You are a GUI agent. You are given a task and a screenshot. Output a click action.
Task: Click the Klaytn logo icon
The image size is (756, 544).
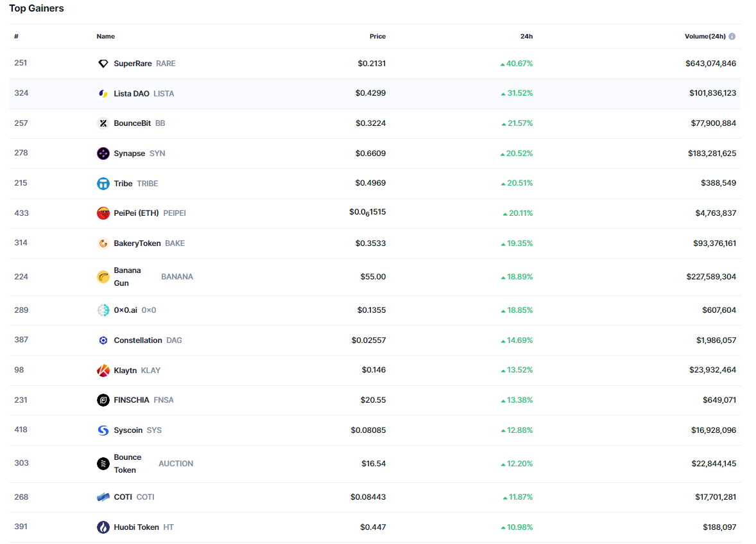tap(103, 371)
